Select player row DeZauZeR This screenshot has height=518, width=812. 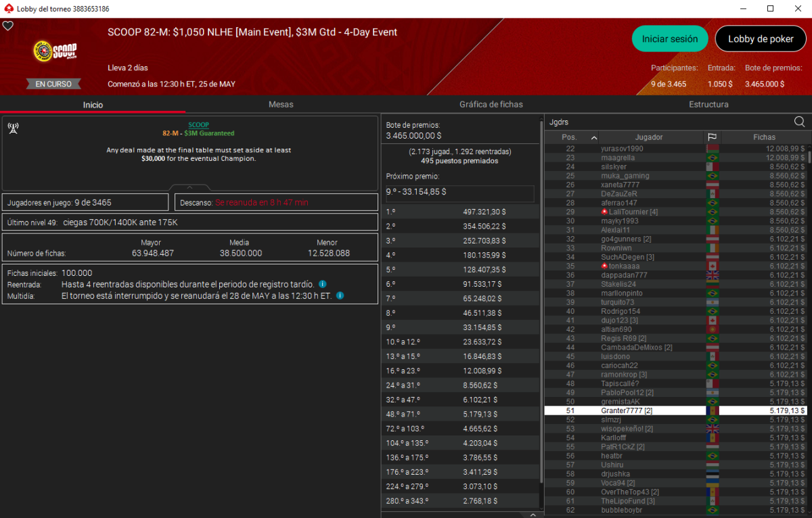(676, 193)
